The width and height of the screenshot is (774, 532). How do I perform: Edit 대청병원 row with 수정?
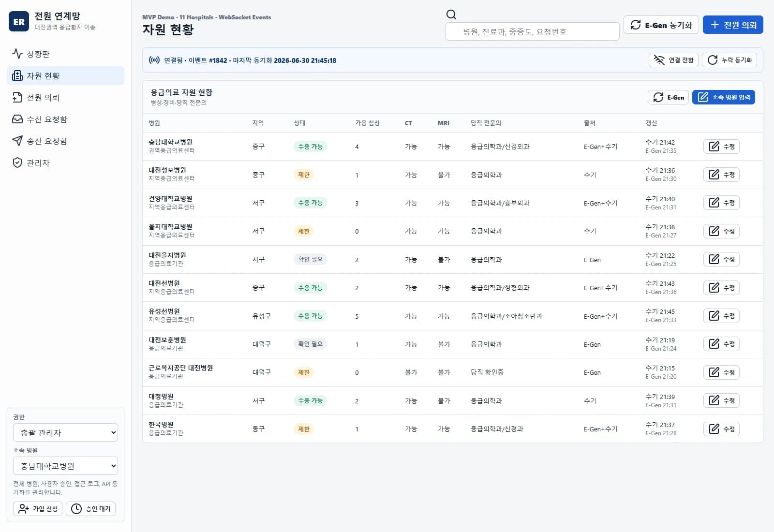(x=721, y=400)
